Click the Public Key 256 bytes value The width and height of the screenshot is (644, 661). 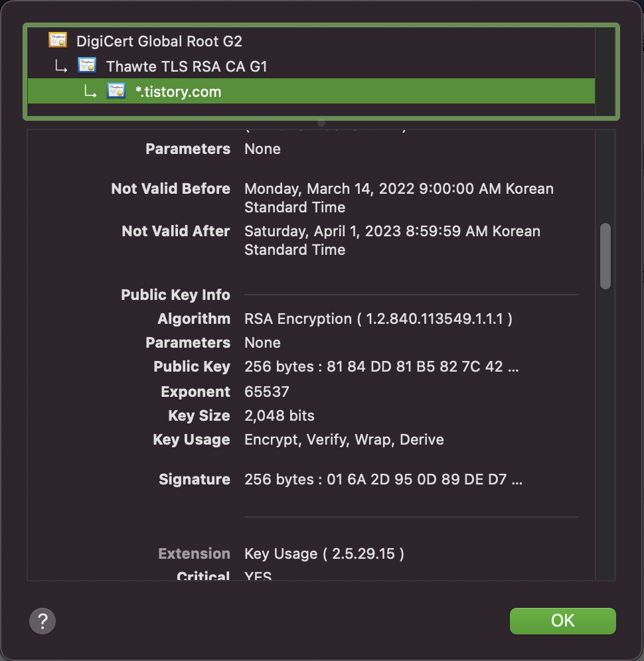tap(381, 366)
